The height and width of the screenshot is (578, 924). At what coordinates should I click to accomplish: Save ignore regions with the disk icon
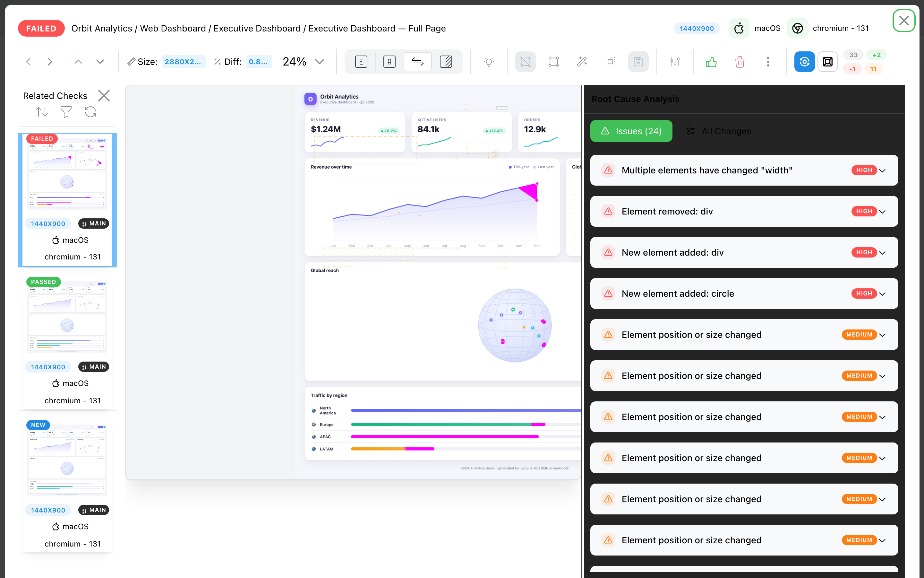coord(638,62)
